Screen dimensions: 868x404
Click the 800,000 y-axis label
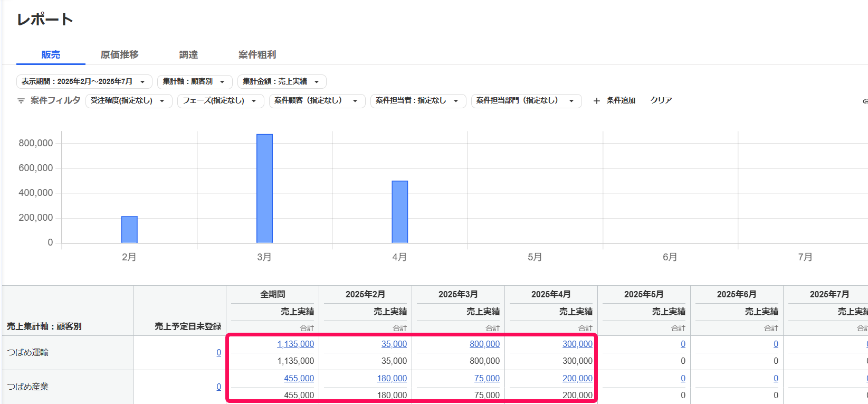tap(36, 143)
